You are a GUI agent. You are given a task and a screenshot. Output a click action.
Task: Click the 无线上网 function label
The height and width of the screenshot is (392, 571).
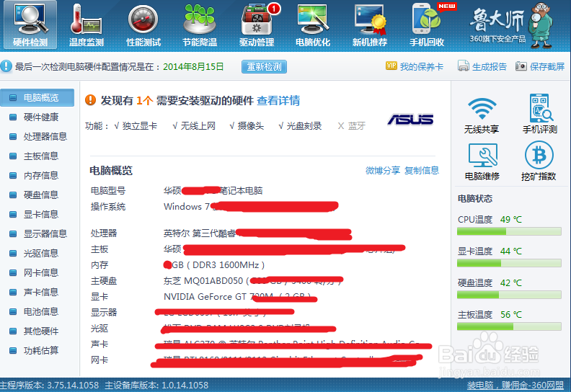(198, 126)
